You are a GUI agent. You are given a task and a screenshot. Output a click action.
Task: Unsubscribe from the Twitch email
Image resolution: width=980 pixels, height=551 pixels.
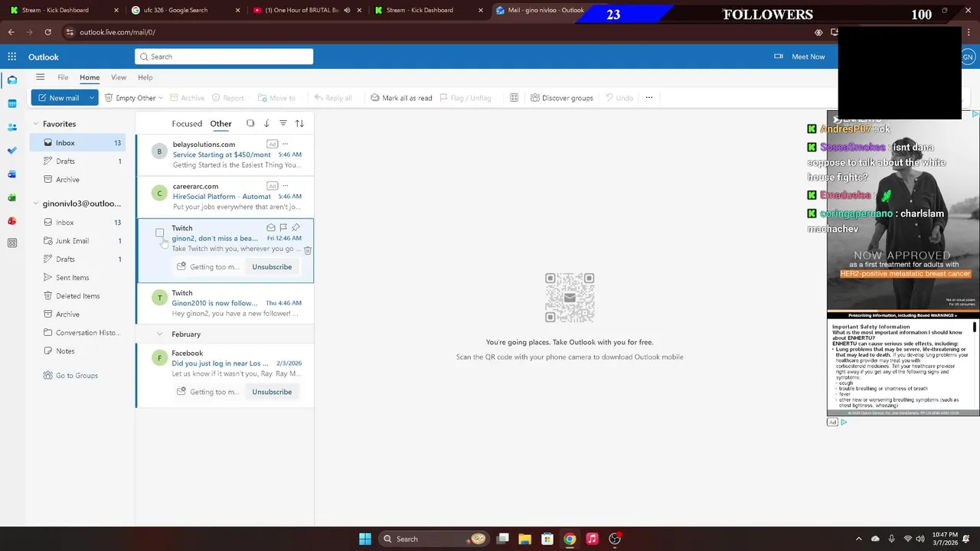click(272, 267)
